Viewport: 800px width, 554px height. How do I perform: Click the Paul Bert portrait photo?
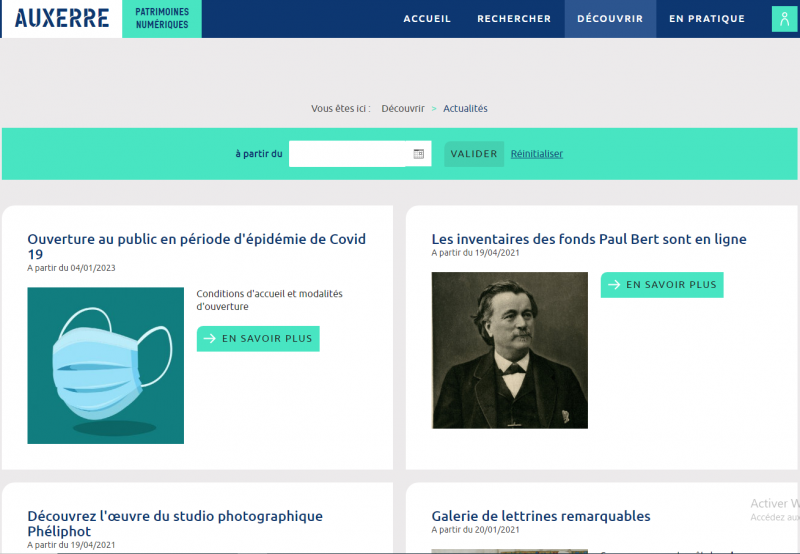(510, 350)
